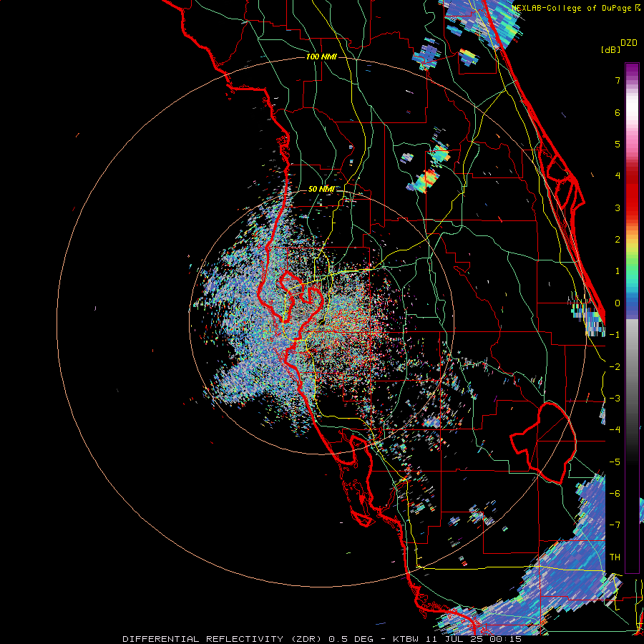The image size is (644, 644).
Task: Click the 4 dB scale label
Action: [618, 176]
